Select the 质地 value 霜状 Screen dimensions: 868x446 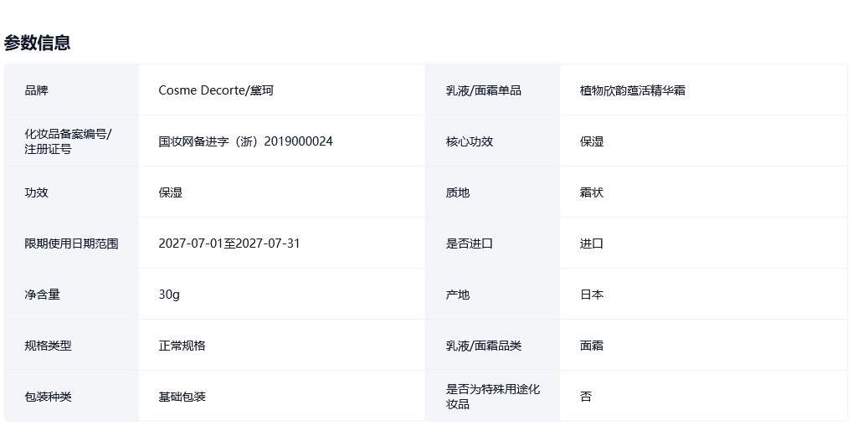coord(592,192)
